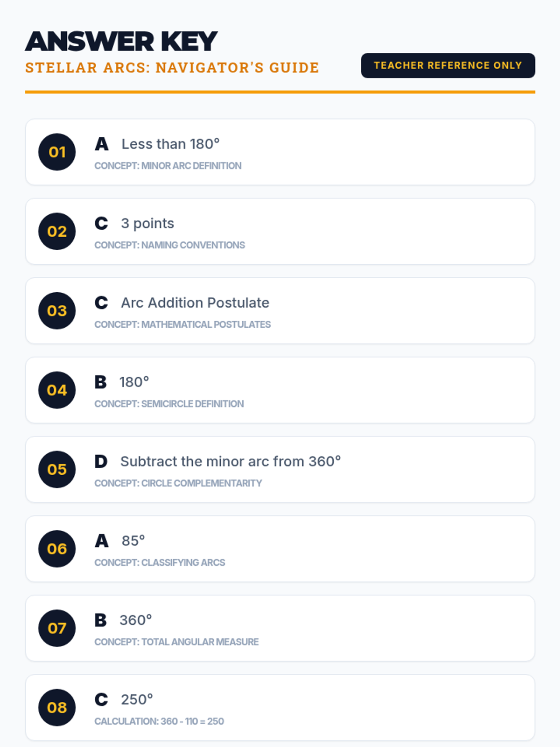Click the 04 number badge
The height and width of the screenshot is (747, 560).
[x=57, y=390]
